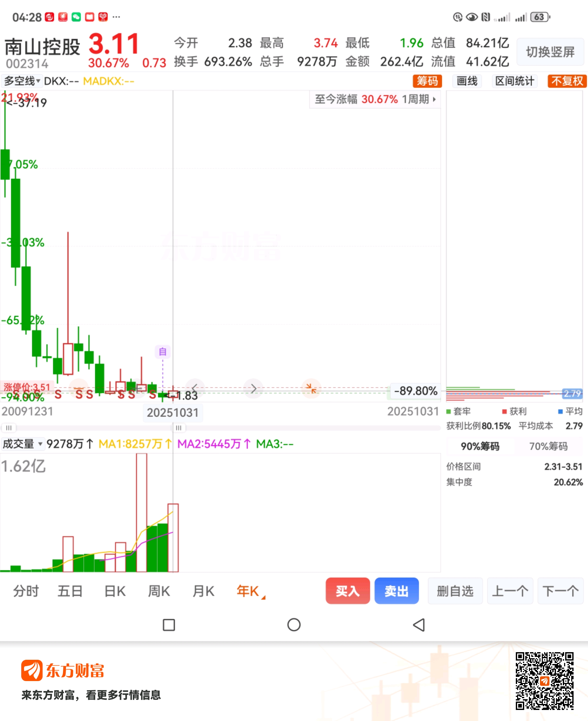Toggle the 不复权 adjustment mode
The height and width of the screenshot is (721, 588).
[567, 81]
